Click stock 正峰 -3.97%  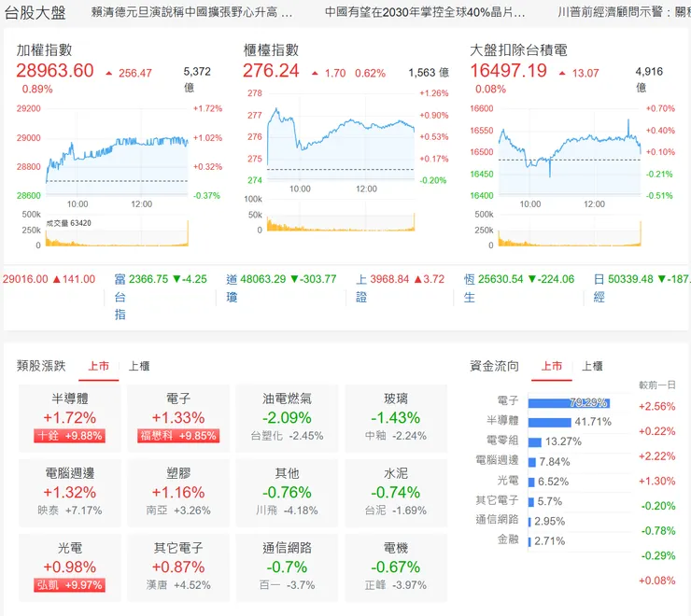tap(396, 585)
